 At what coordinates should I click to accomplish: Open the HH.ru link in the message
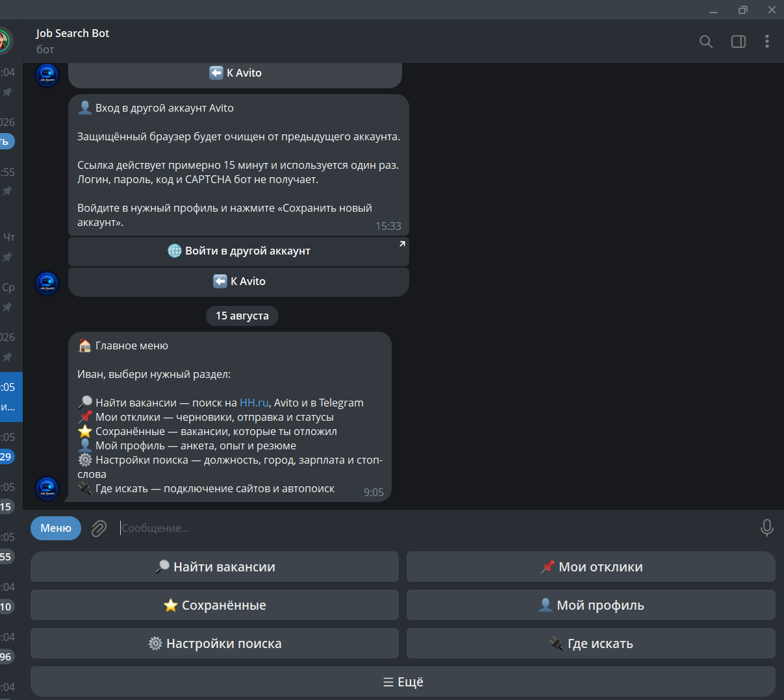click(x=254, y=403)
